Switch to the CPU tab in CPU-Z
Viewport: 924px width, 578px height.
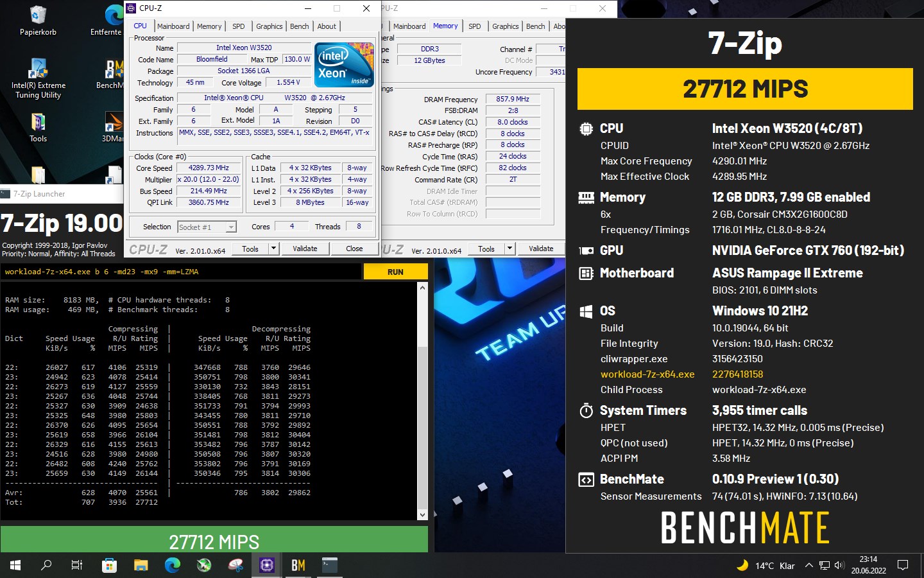click(141, 26)
